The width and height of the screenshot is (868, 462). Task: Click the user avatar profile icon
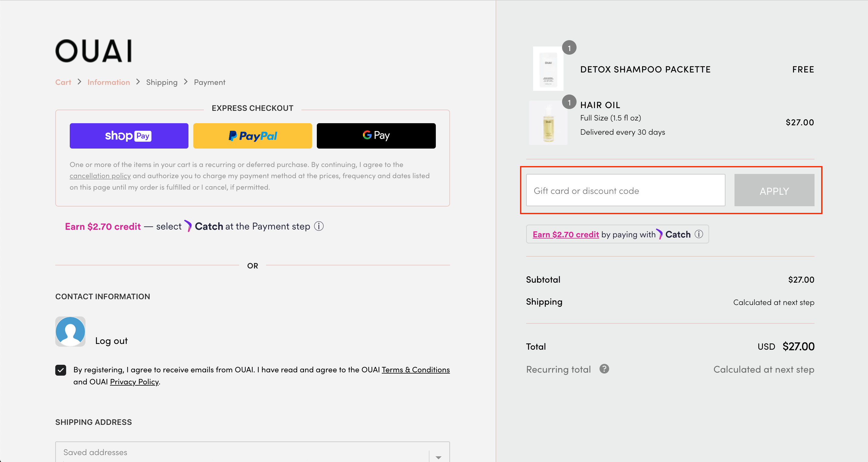click(x=70, y=332)
